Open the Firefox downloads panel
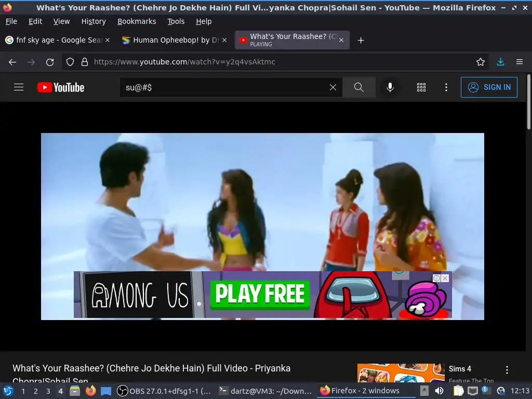 click(x=500, y=62)
